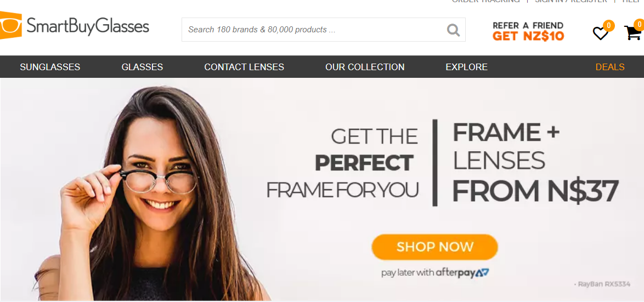Open the shopping cart icon
Image resolution: width=644 pixels, height=302 pixels.
(632, 33)
